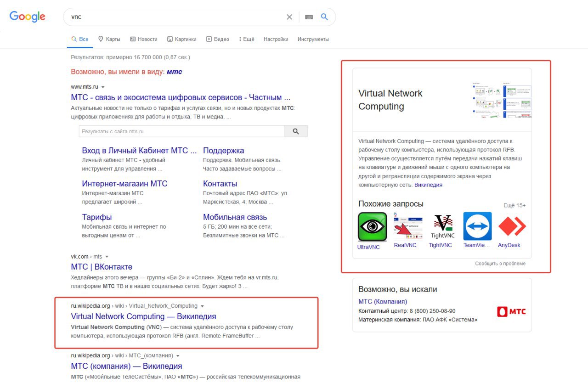Click the UltraVNC label

click(368, 247)
